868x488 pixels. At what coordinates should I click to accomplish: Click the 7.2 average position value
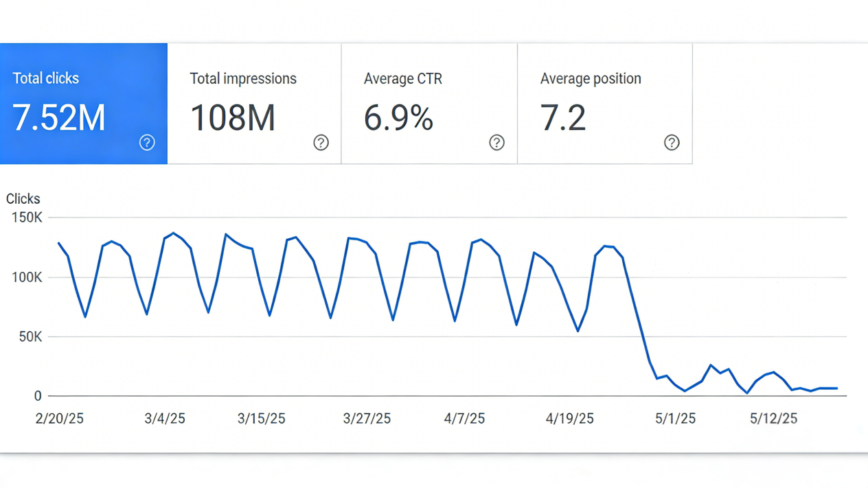click(563, 118)
